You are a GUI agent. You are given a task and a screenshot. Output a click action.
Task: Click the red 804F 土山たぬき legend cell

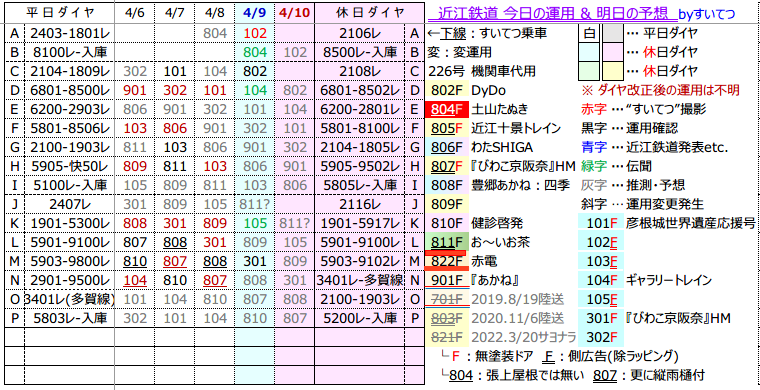coord(446,109)
